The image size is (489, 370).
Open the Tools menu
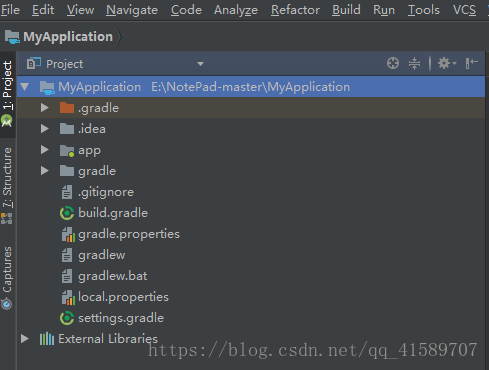point(424,10)
